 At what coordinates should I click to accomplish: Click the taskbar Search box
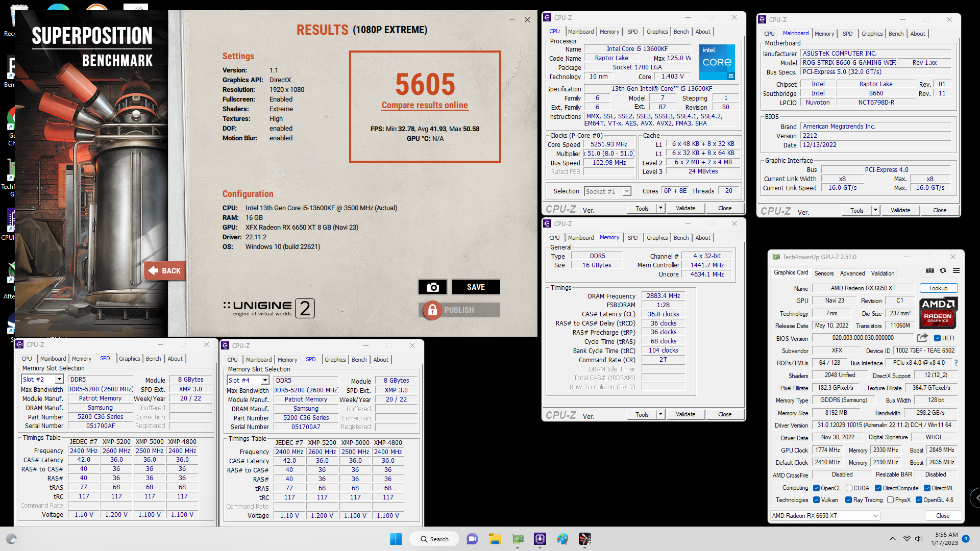coord(434,539)
